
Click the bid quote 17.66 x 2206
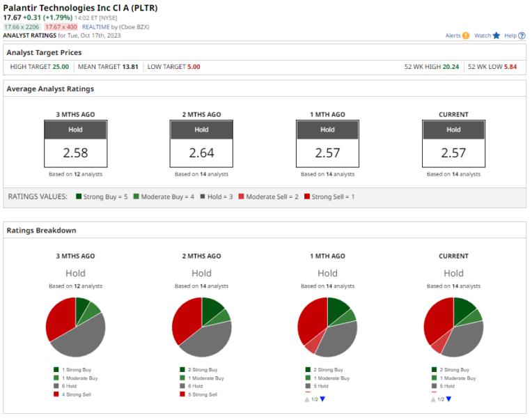coord(22,27)
